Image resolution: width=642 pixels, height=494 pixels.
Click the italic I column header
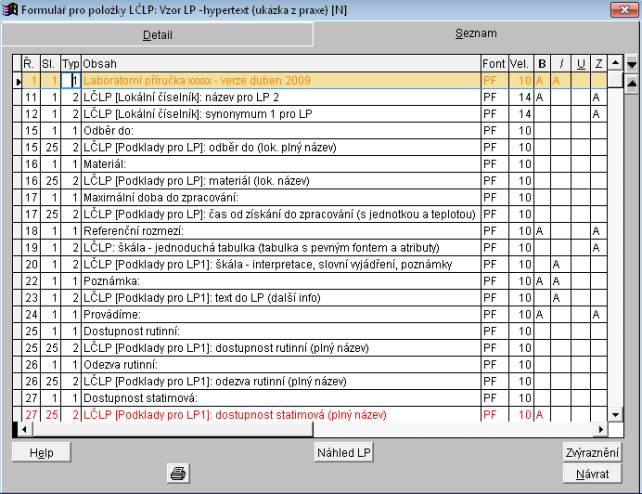560,63
